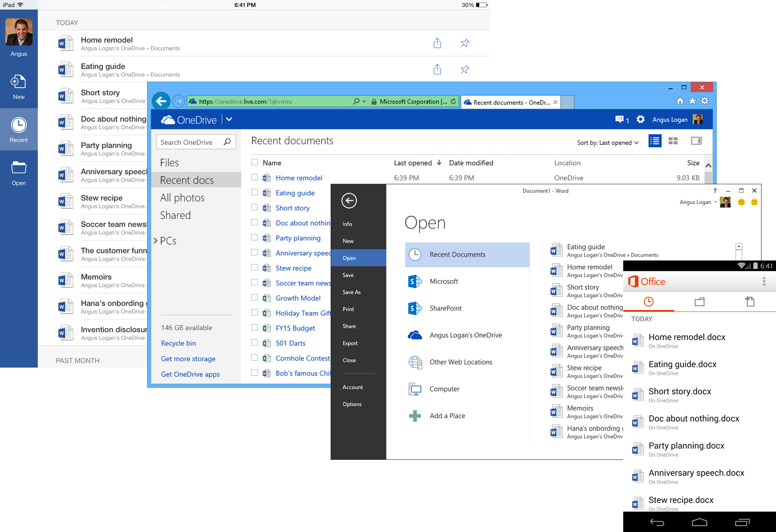Click the back arrow icon in OneDrive browser
This screenshot has width=776, height=532.
(x=162, y=101)
